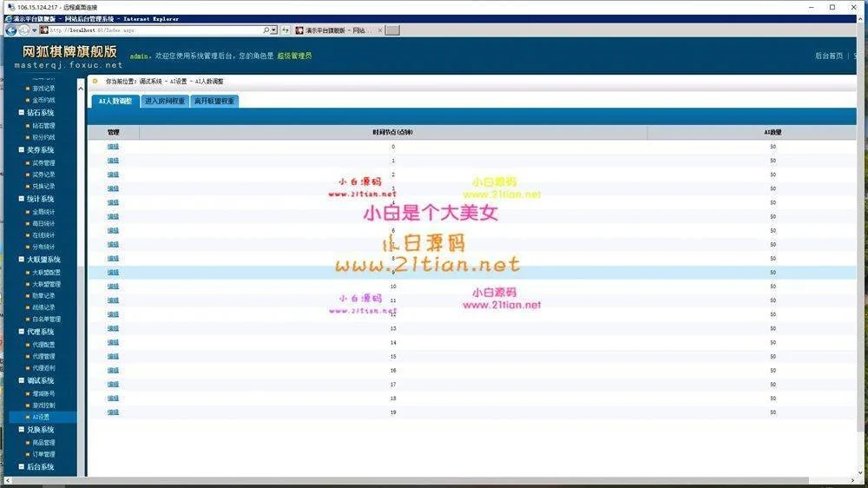Click the browser Forward arrow button
This screenshot has width=868, height=488.
point(24,30)
